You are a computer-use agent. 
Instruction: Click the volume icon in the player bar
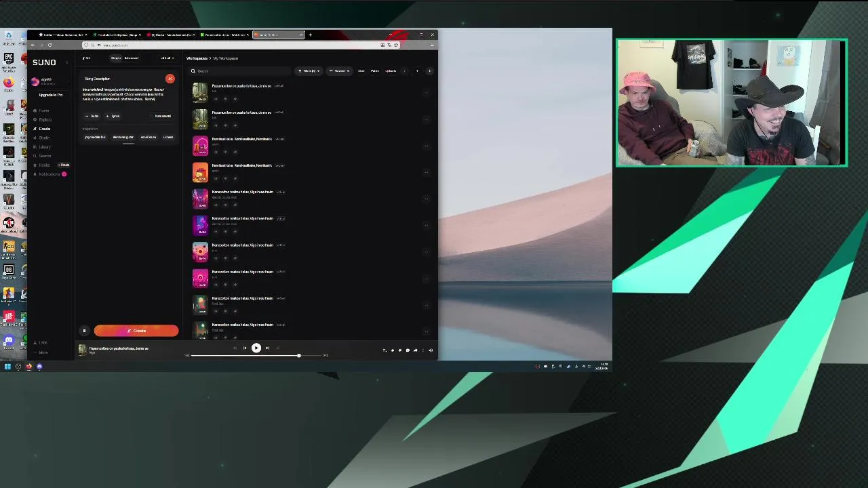pyautogui.click(x=431, y=350)
